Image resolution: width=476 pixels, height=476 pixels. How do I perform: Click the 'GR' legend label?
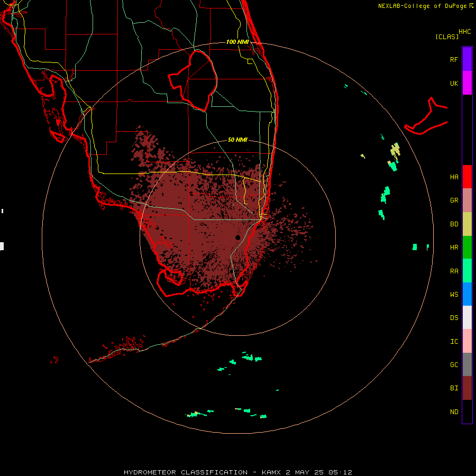coord(454,200)
